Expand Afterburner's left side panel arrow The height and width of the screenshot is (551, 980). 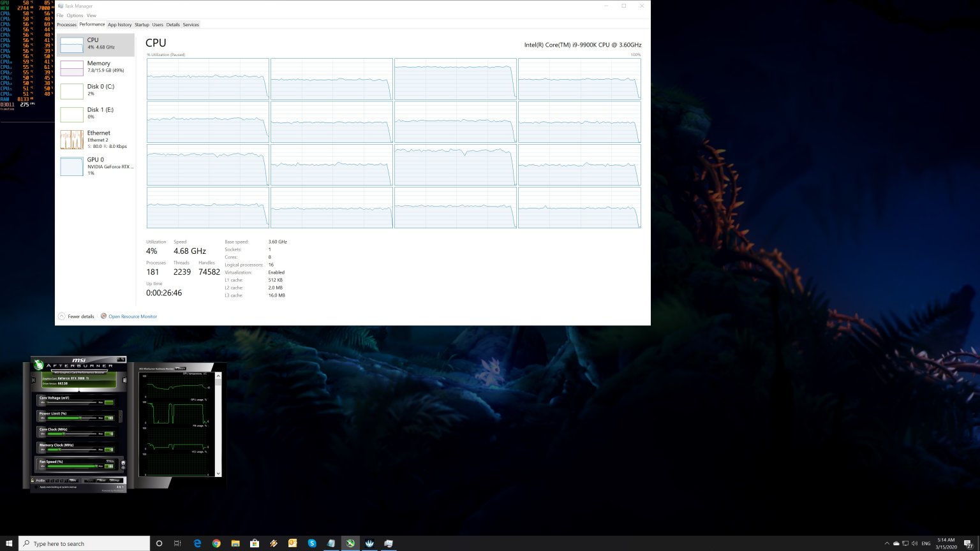pyautogui.click(x=33, y=379)
